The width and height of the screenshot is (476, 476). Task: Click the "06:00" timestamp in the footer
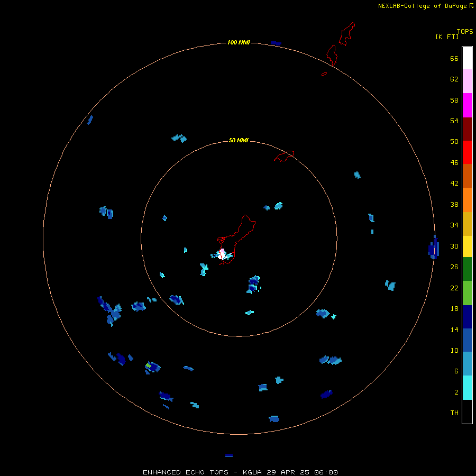[326, 472]
